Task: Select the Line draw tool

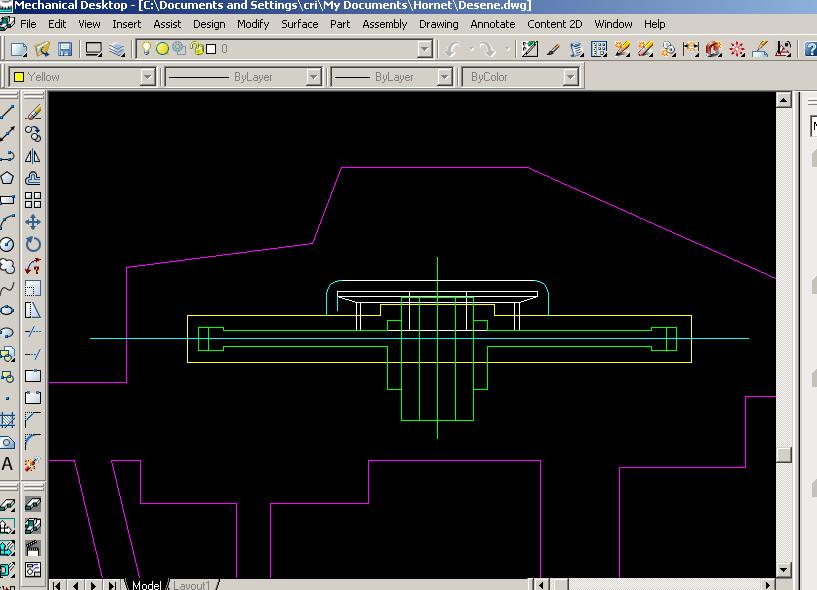Action: point(7,112)
